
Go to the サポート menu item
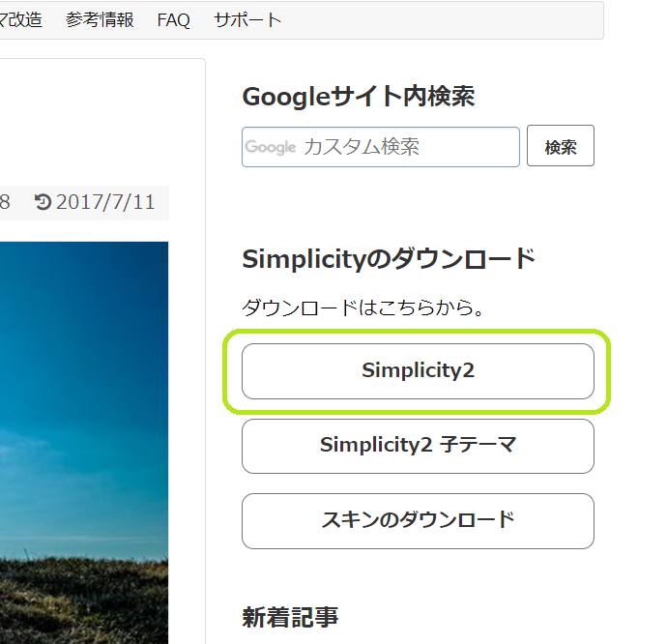[247, 20]
